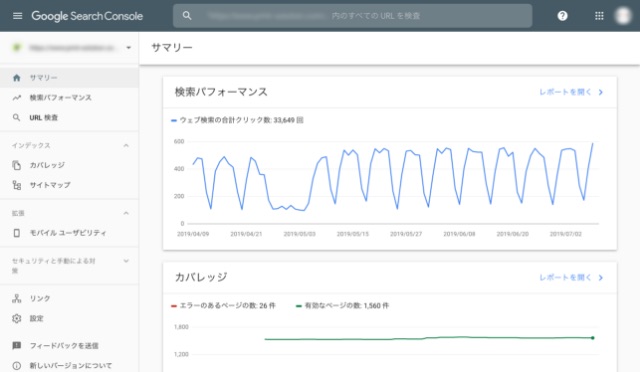Click the feedback speech bubble icon
Viewport: 640px width, 372px height.
click(x=16, y=346)
